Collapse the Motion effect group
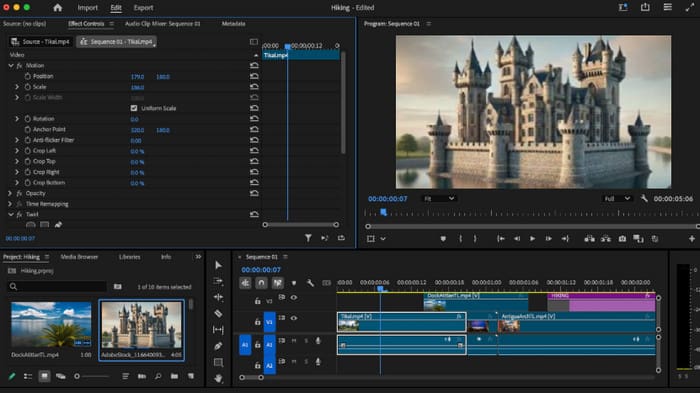This screenshot has width=700, height=393. 11,65
